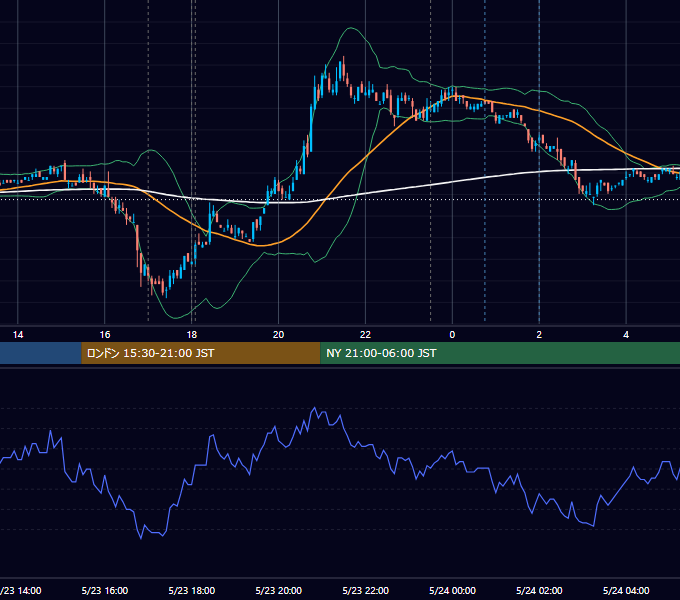Click the 5/23 22:00 date label
Image resolution: width=680 pixels, height=600 pixels.
(x=366, y=590)
